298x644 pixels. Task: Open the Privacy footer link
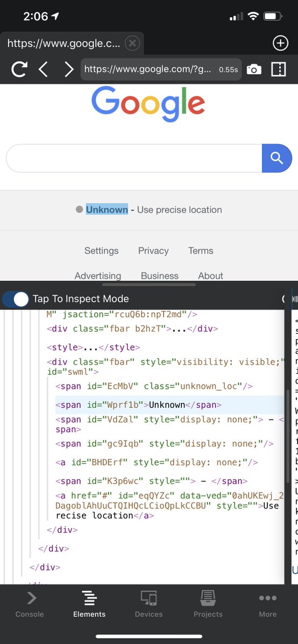[153, 251]
